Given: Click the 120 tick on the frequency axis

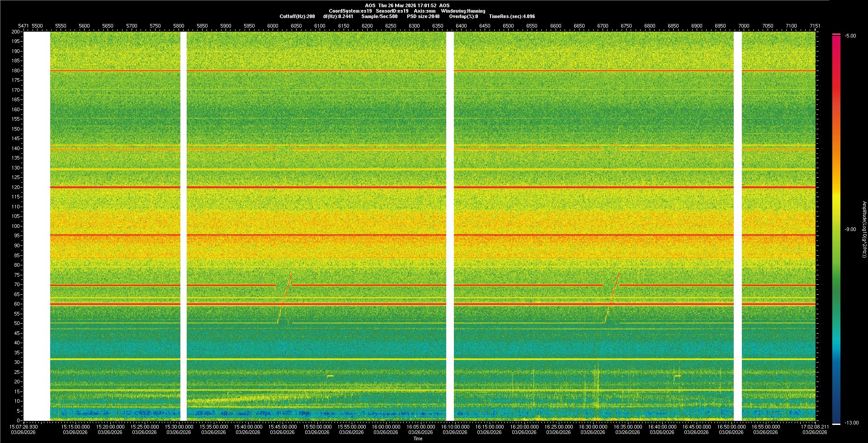Looking at the screenshot, I should coord(16,187).
